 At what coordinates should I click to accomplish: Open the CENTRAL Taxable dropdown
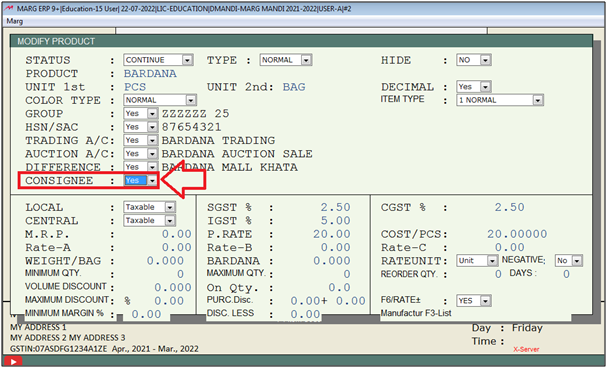point(150,220)
